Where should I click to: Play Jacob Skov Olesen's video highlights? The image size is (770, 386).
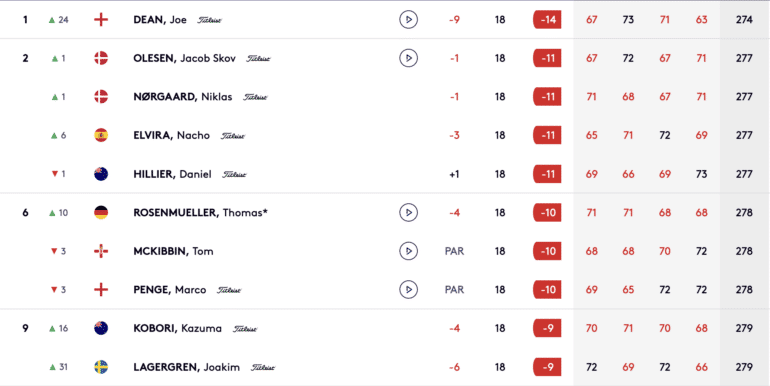pyautogui.click(x=408, y=58)
